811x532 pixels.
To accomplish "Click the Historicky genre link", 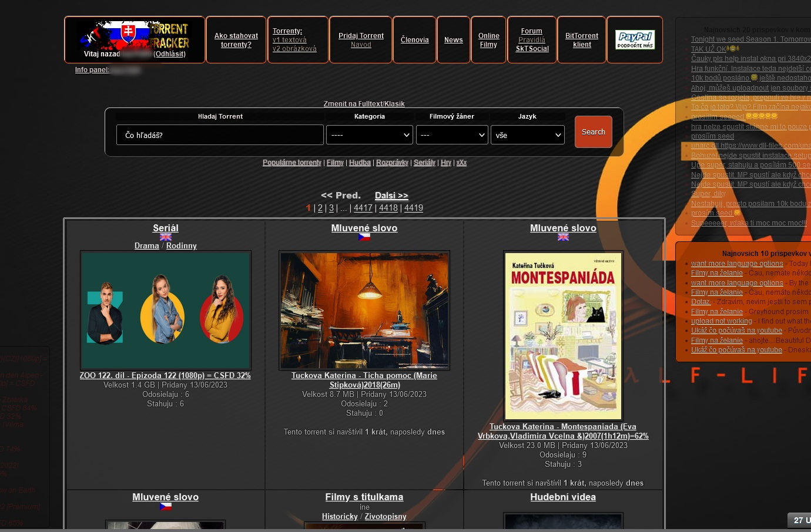I will pyautogui.click(x=340, y=517).
